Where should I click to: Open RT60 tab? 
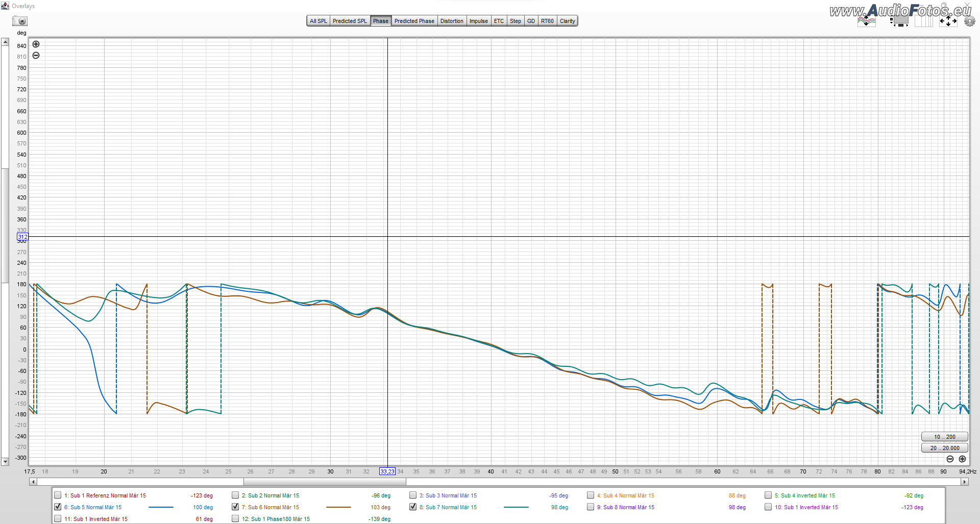tap(547, 21)
